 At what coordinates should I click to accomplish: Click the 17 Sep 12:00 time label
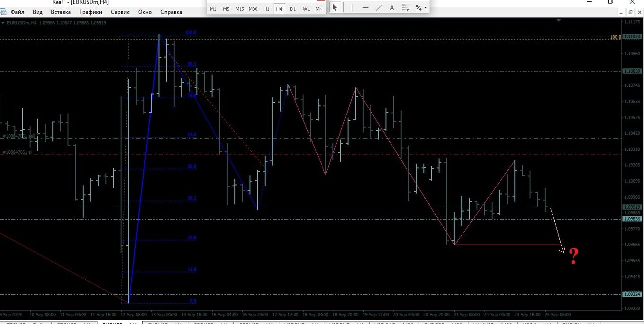click(285, 315)
